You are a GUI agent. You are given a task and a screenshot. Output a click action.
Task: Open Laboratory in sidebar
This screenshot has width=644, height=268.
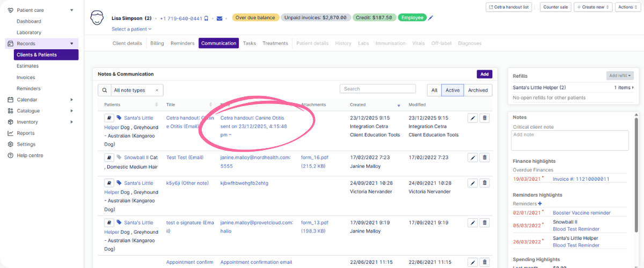(x=29, y=33)
